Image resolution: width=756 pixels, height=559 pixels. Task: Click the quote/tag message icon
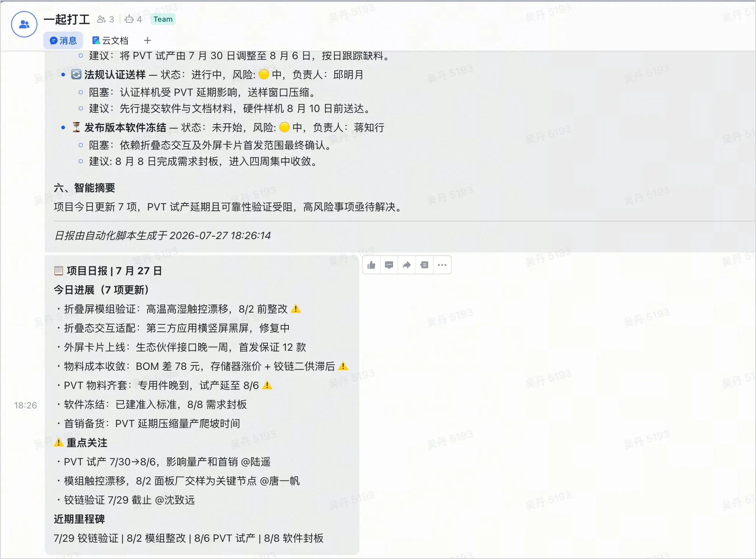point(424,265)
